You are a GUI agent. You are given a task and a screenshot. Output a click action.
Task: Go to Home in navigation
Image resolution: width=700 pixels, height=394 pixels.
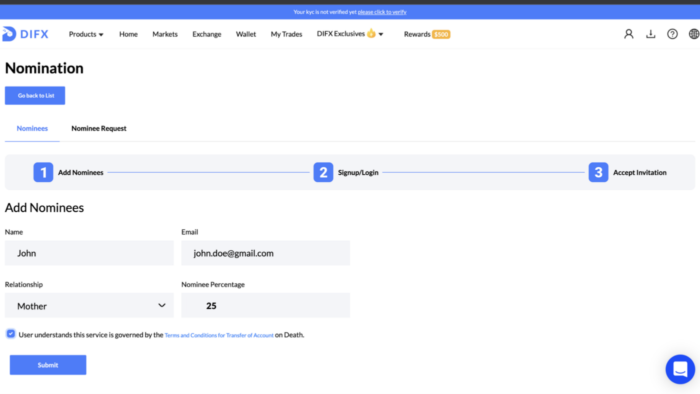pyautogui.click(x=128, y=34)
